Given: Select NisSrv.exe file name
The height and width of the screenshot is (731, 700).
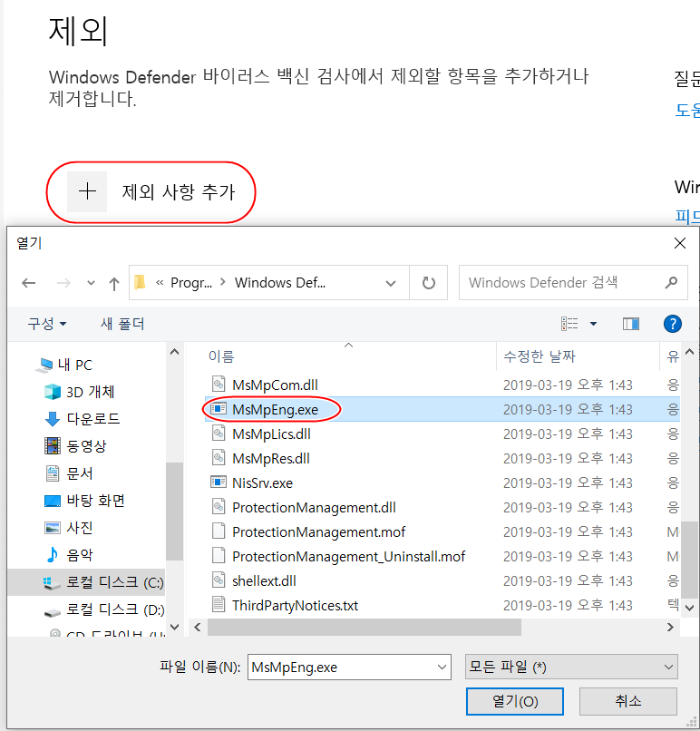Looking at the screenshot, I should coord(262,482).
